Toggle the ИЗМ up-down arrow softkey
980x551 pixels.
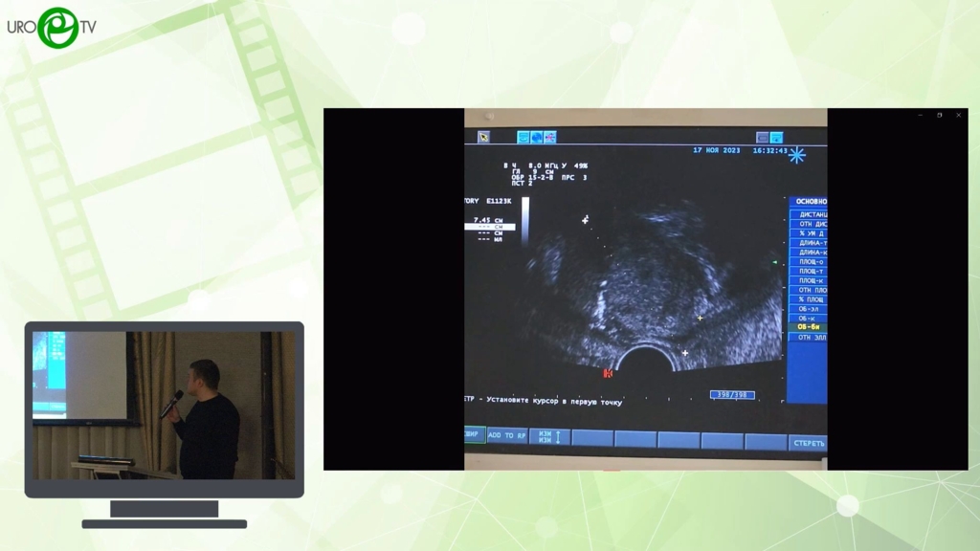coord(550,436)
